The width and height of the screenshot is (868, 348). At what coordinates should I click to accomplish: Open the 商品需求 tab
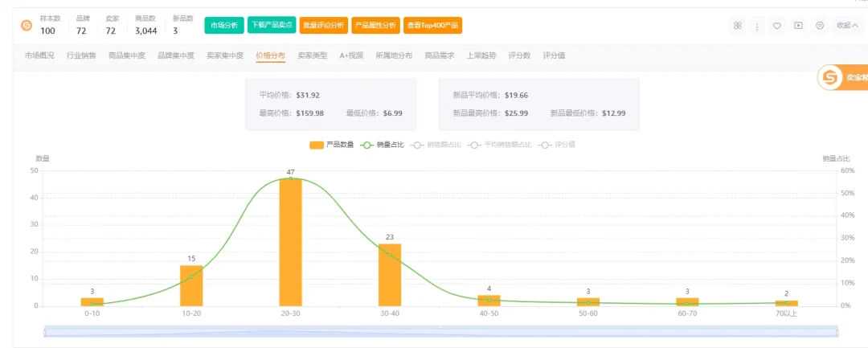pyautogui.click(x=440, y=55)
